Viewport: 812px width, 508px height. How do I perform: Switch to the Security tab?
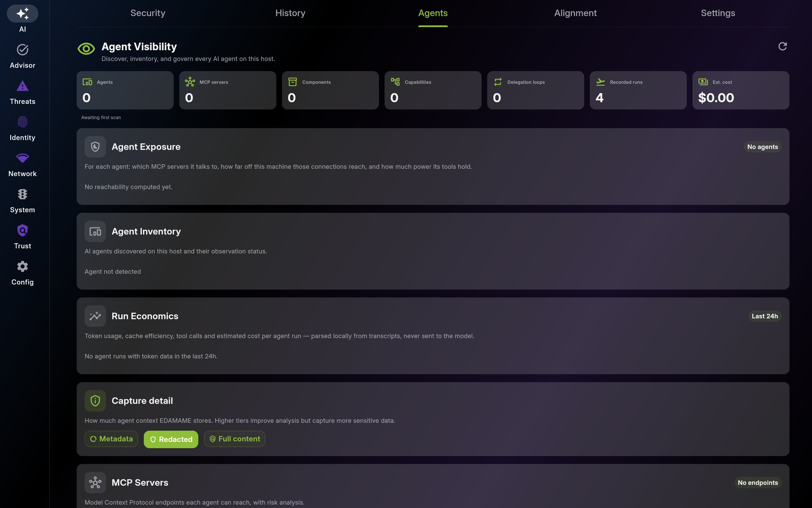(x=148, y=13)
